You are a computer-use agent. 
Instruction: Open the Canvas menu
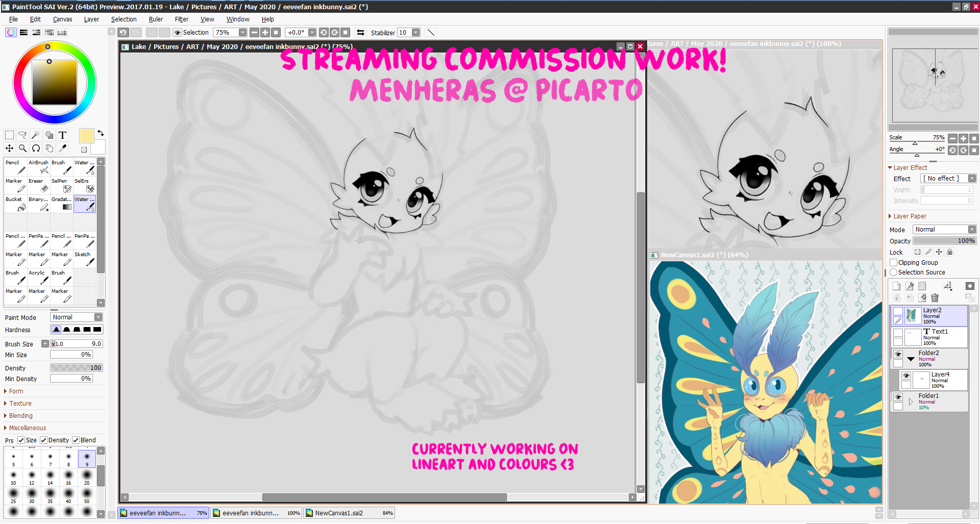coord(62,19)
